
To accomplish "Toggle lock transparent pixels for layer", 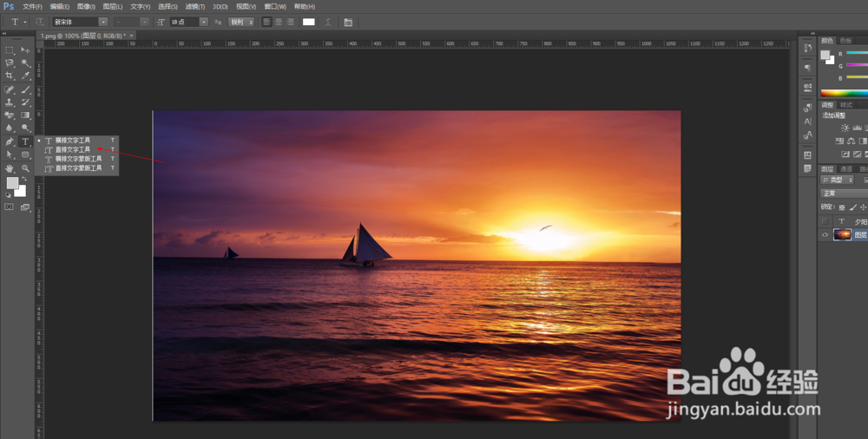I will 842,207.
